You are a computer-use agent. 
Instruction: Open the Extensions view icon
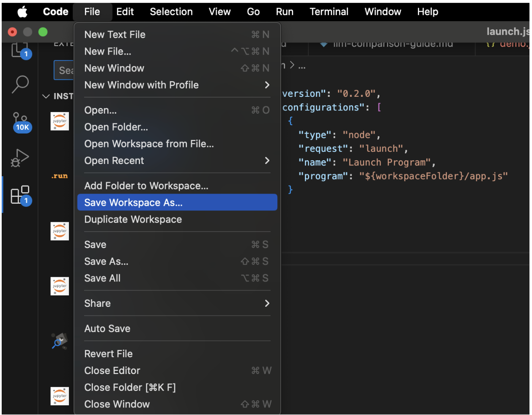(20, 195)
